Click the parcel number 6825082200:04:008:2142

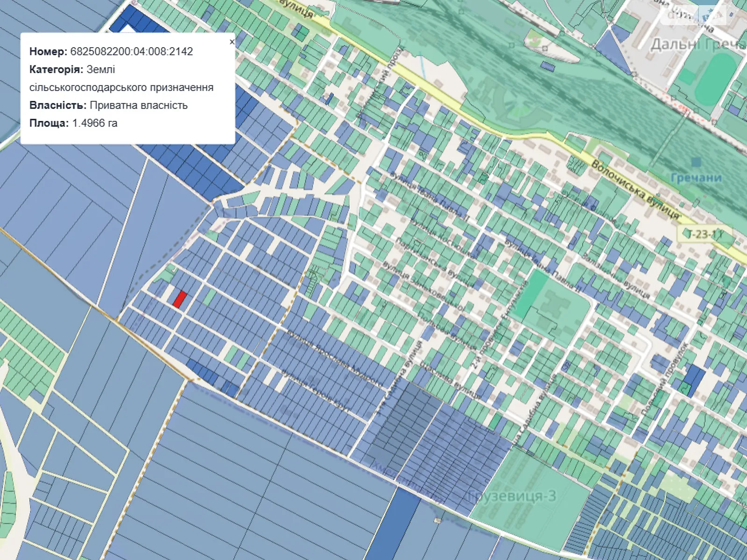132,51
